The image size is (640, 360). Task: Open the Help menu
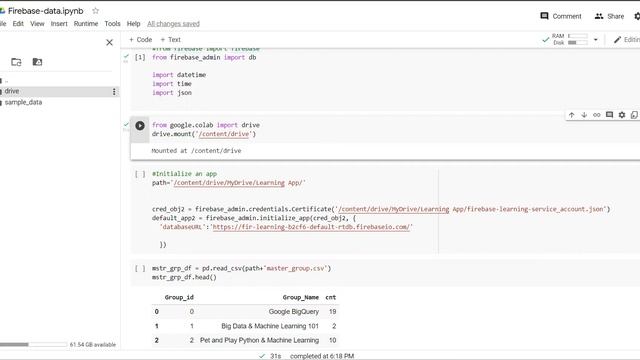(133, 24)
